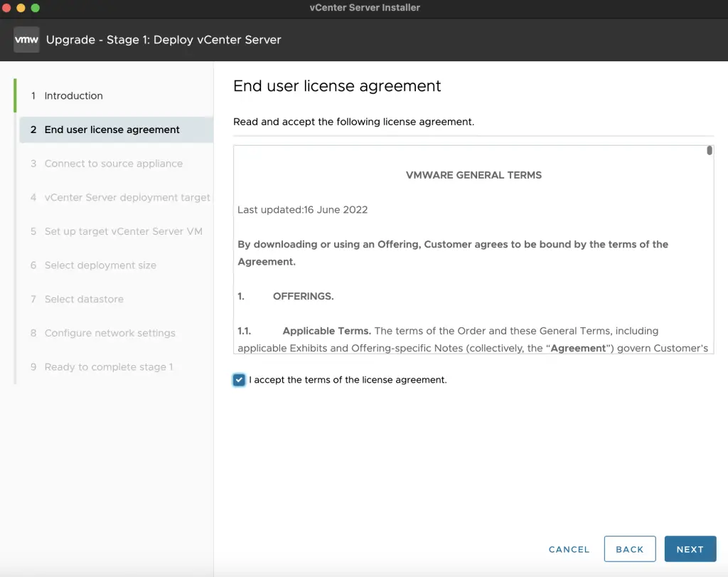The width and height of the screenshot is (728, 577).
Task: Select the Introduction step in the sidebar
Action: coord(75,95)
